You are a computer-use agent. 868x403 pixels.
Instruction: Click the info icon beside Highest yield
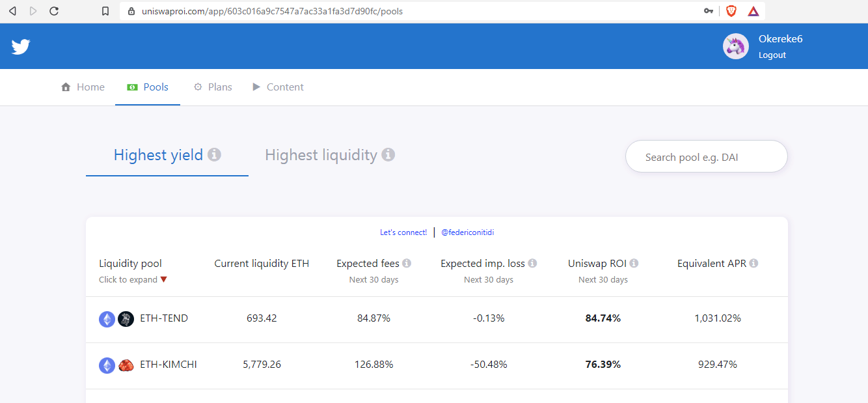(214, 155)
